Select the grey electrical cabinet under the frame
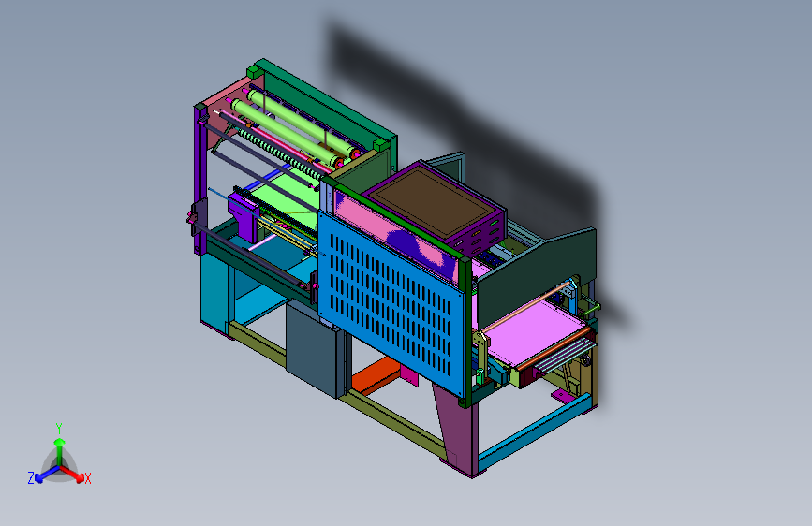Screen dimensions: 812x526 click(x=315, y=350)
